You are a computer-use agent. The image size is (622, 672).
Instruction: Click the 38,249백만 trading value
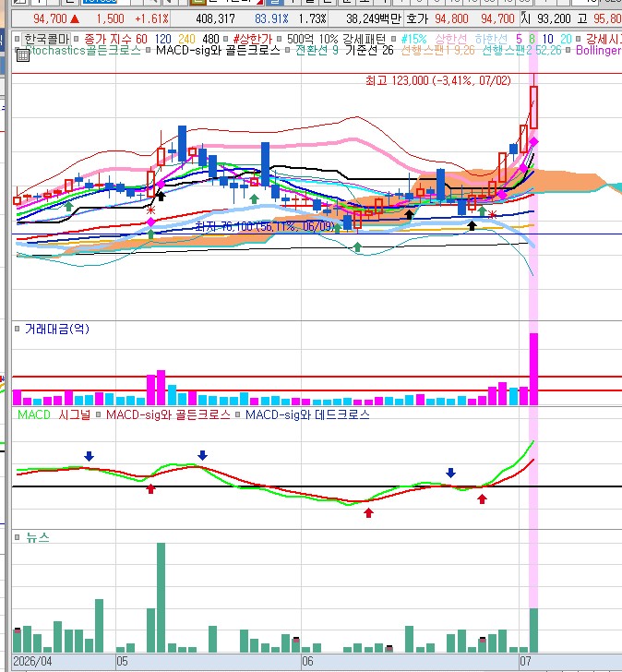point(374,18)
